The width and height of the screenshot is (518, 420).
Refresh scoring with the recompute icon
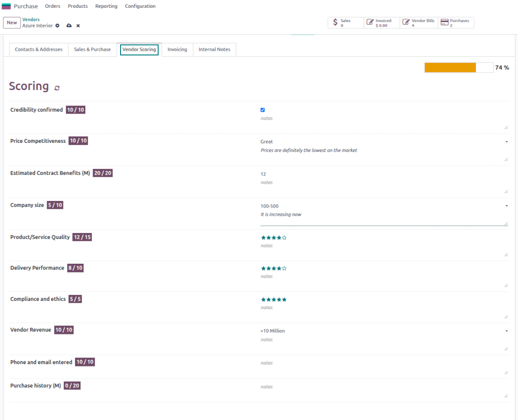click(57, 88)
